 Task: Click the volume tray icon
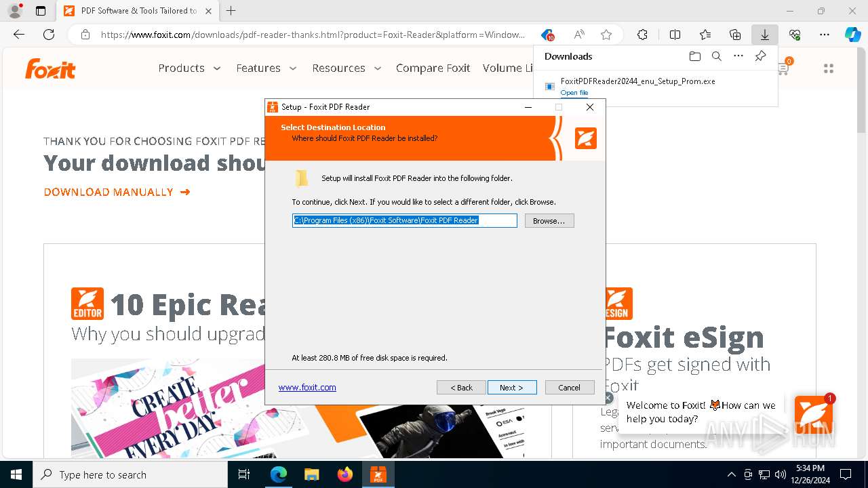click(x=781, y=474)
